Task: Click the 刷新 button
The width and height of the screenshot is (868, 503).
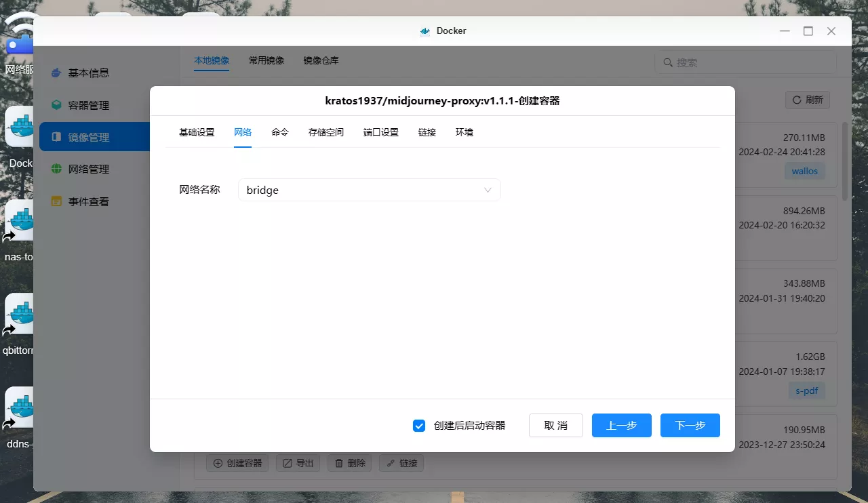Action: click(x=808, y=100)
